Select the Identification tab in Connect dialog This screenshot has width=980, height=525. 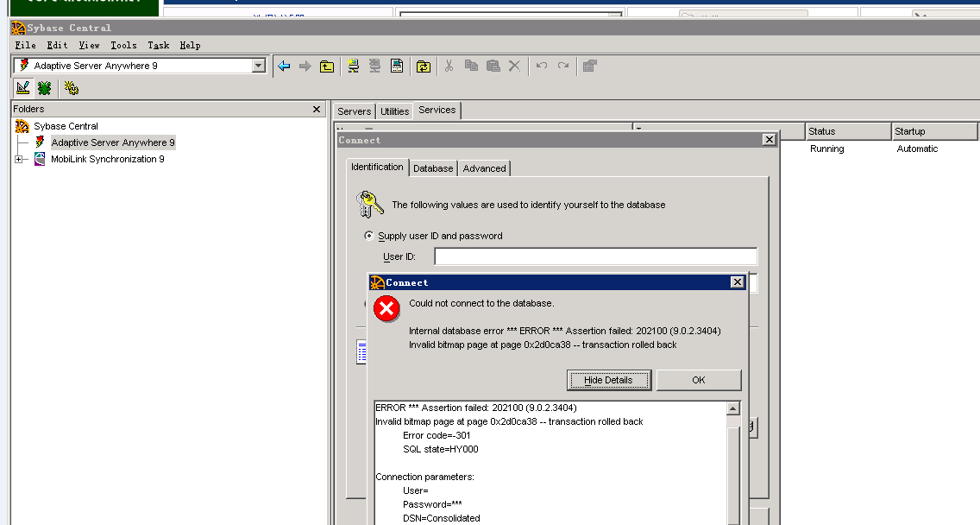[377, 167]
